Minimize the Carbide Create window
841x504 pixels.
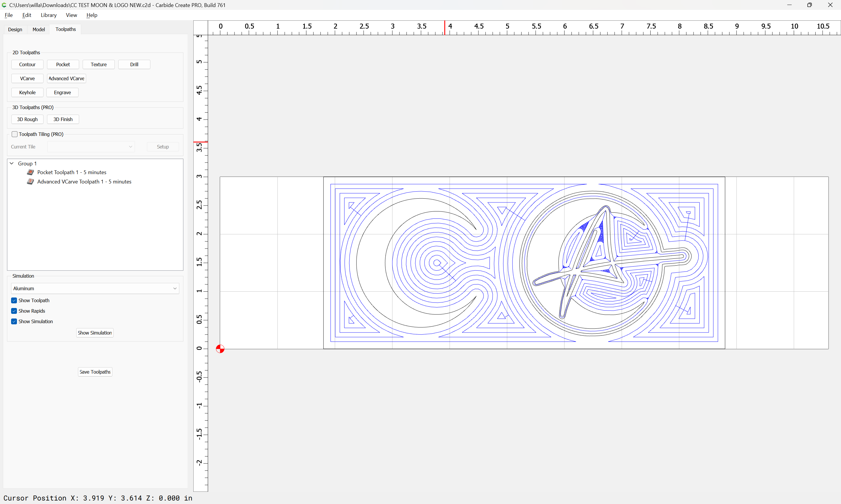(789, 5)
